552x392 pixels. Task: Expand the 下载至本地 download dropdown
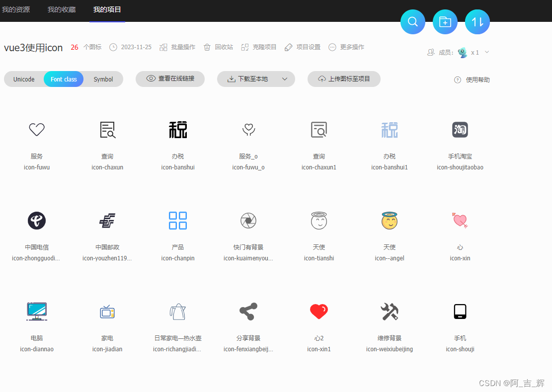coord(285,79)
